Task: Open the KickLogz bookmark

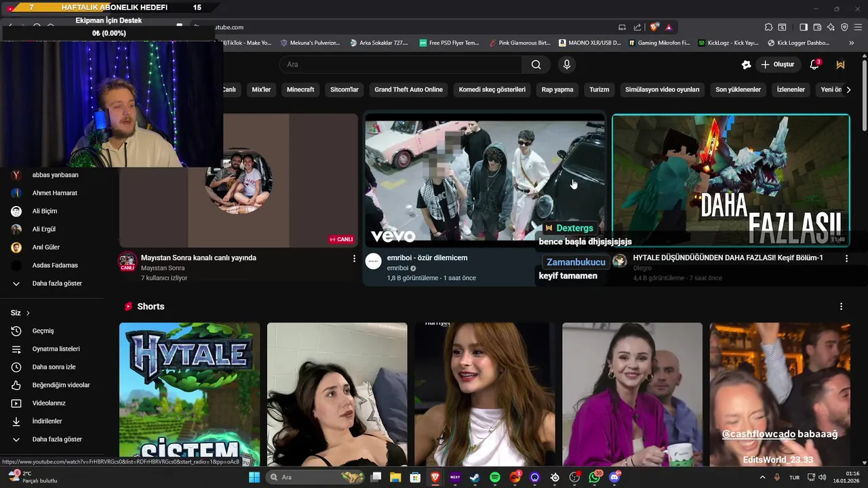Action: [x=728, y=43]
